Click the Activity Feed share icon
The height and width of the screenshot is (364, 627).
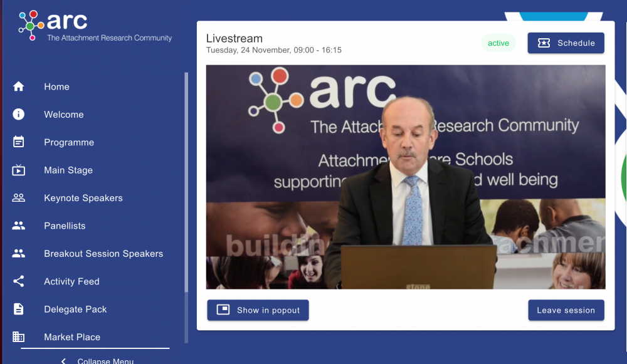pos(19,281)
